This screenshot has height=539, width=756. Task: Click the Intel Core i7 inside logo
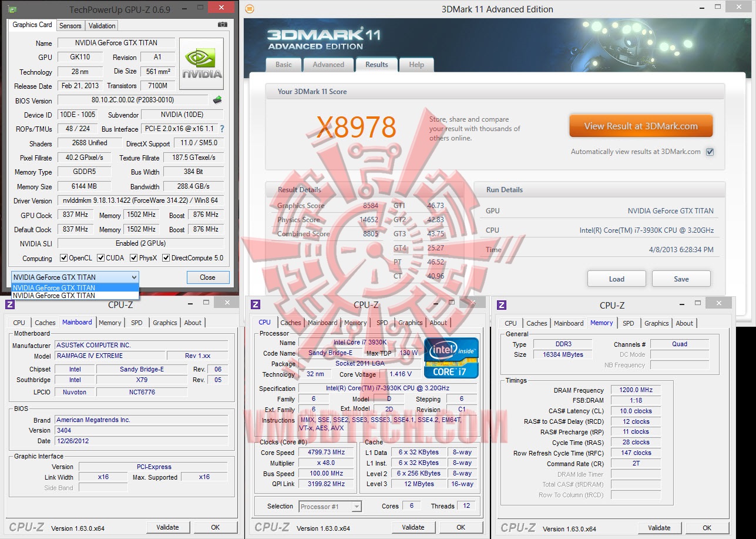[451, 358]
